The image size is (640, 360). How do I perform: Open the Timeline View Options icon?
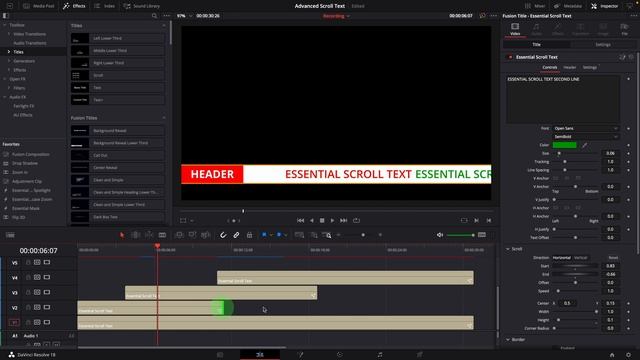point(10,235)
